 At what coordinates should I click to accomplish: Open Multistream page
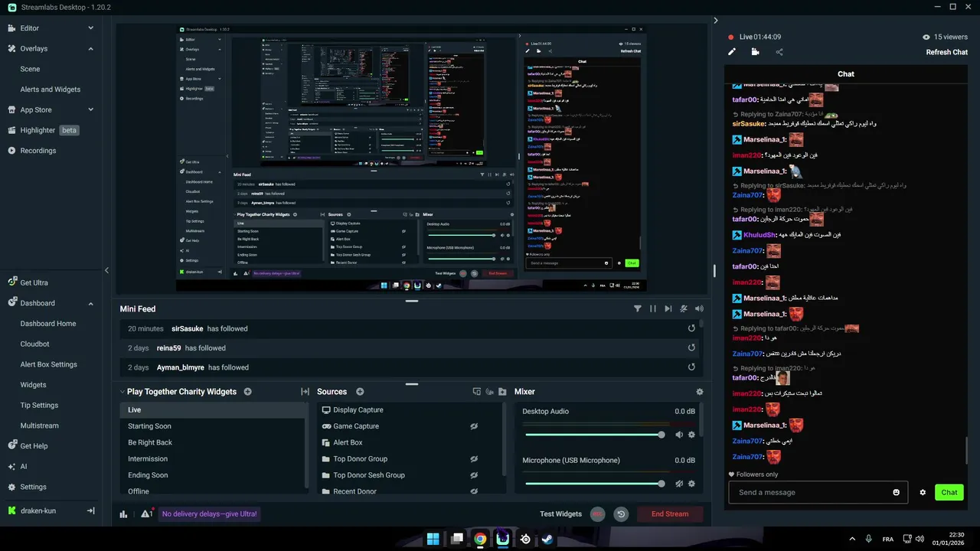(x=39, y=425)
